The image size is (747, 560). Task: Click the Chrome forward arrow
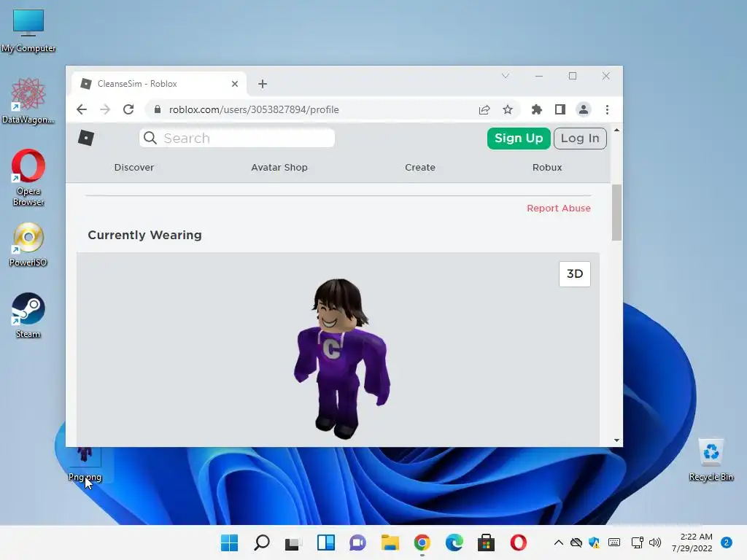point(105,109)
